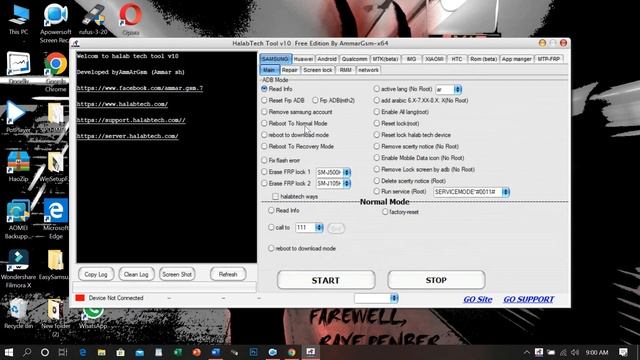The image size is (640, 360).
Task: Click the STOP button
Action: (436, 280)
